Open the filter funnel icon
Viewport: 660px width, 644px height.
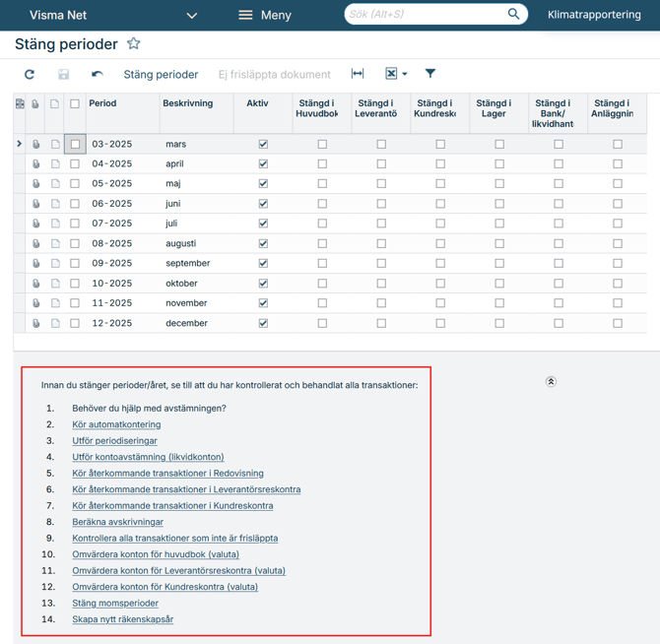point(430,74)
